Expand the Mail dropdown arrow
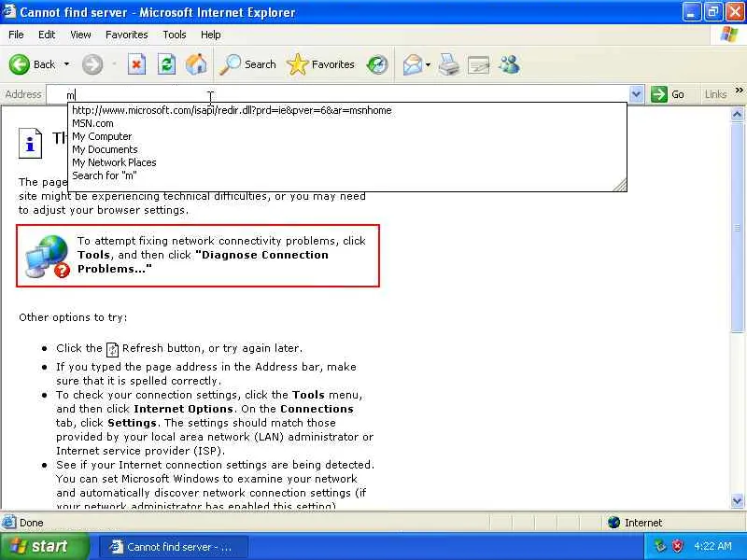Image resolution: width=747 pixels, height=560 pixels. point(428,64)
